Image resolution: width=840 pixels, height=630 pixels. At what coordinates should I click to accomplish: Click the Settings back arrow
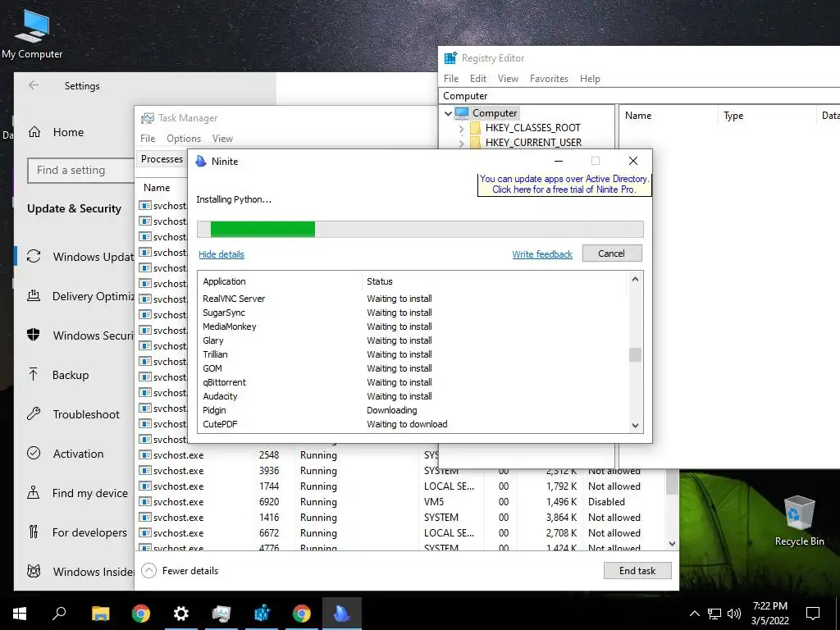34,85
